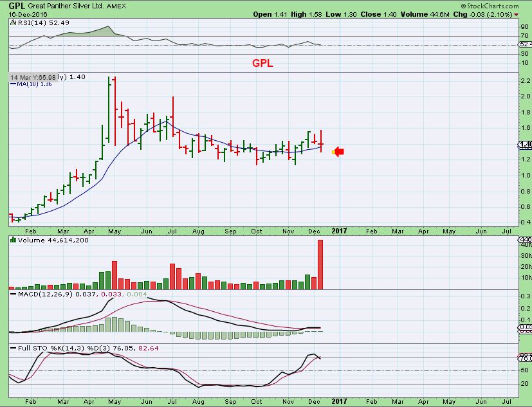Click the Low 1.30 value
The width and height of the screenshot is (532, 407).
point(341,14)
